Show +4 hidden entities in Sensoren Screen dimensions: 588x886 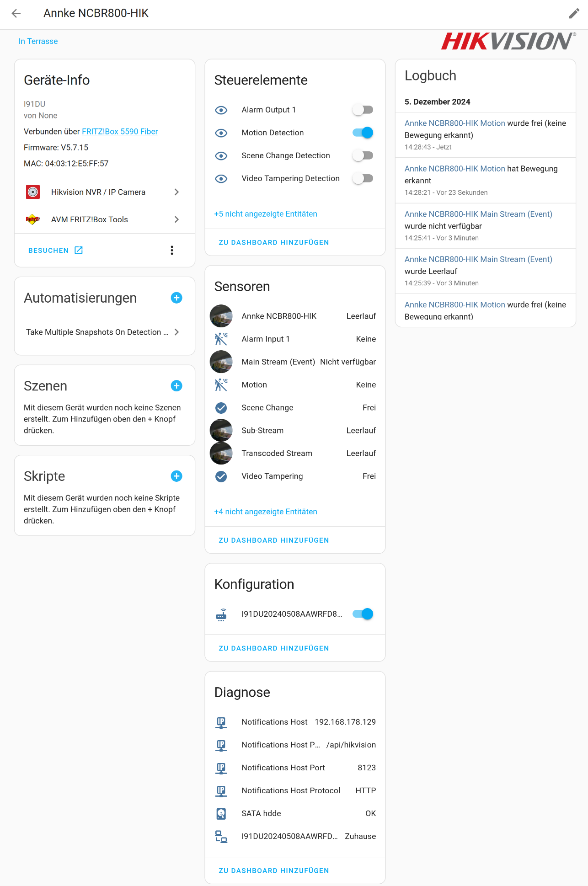266,512
